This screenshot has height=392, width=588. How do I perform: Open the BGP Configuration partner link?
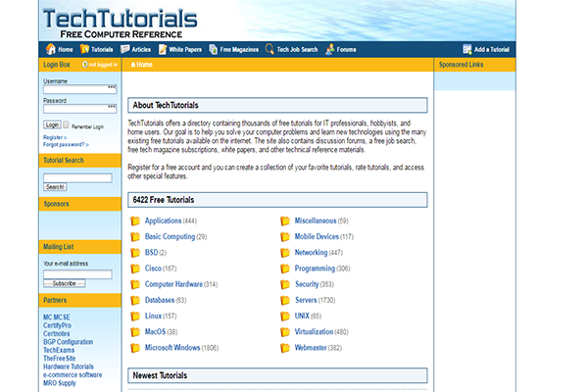[x=69, y=342]
